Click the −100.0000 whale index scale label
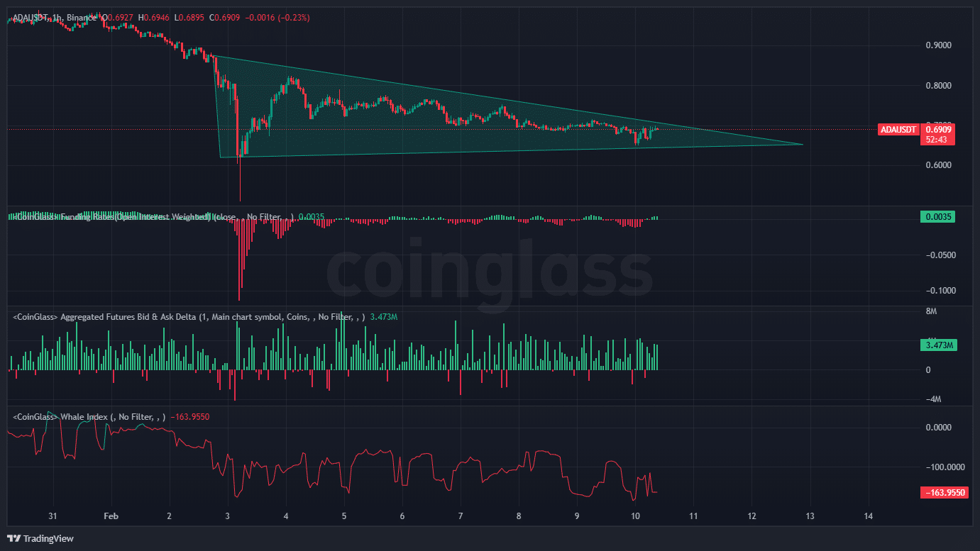 point(944,467)
